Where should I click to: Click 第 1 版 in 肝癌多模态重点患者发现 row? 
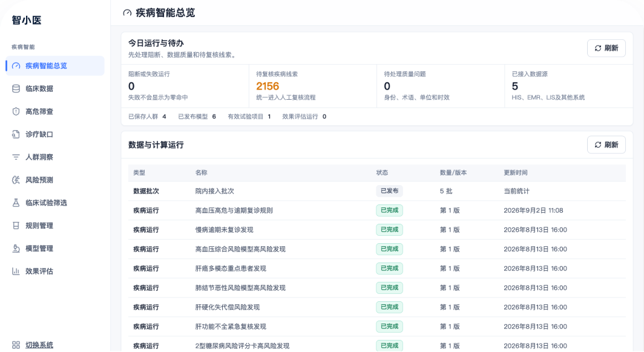pyautogui.click(x=450, y=269)
